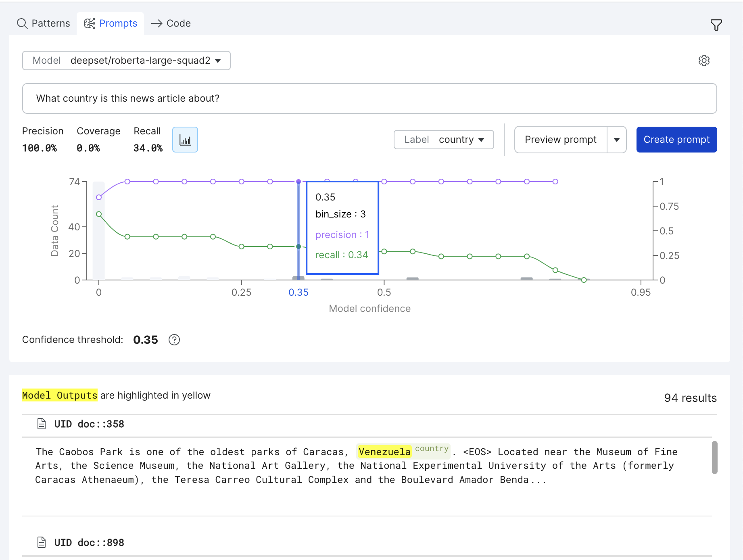Click Create prompt button

676,140
